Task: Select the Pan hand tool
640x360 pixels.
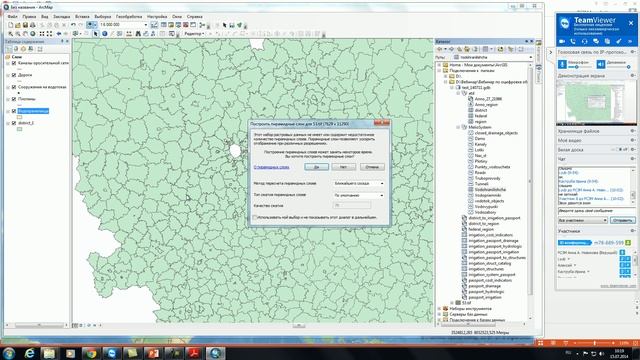Action: tap(25, 34)
